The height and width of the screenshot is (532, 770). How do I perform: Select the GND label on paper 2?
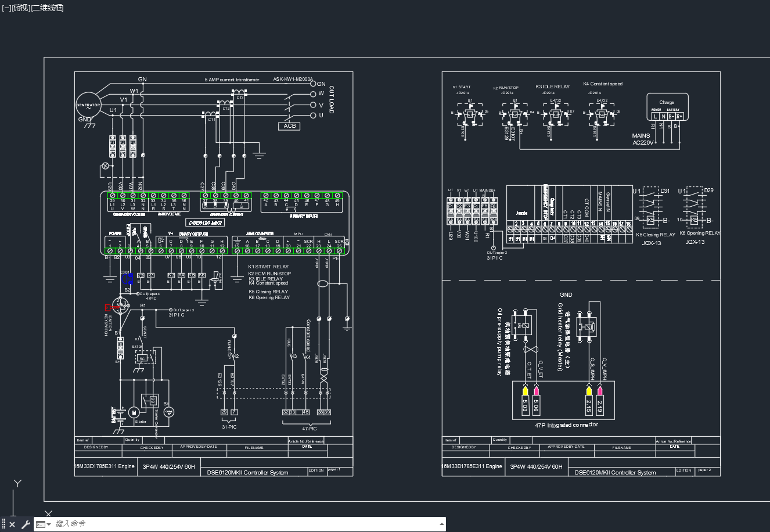pos(566,295)
